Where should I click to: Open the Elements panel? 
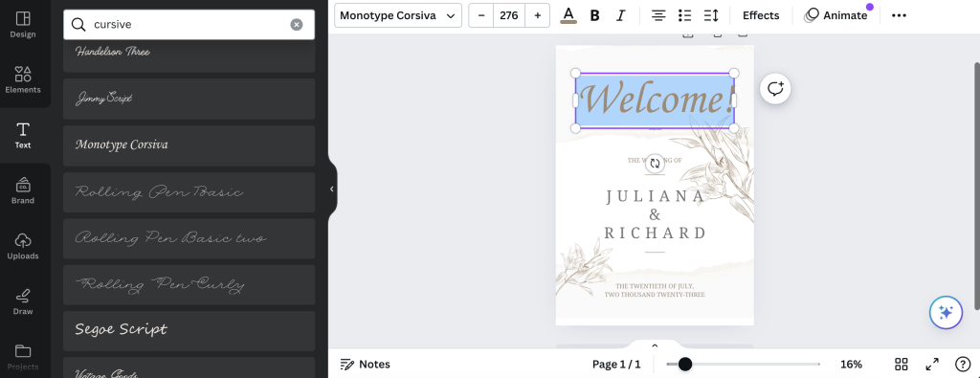click(23, 80)
